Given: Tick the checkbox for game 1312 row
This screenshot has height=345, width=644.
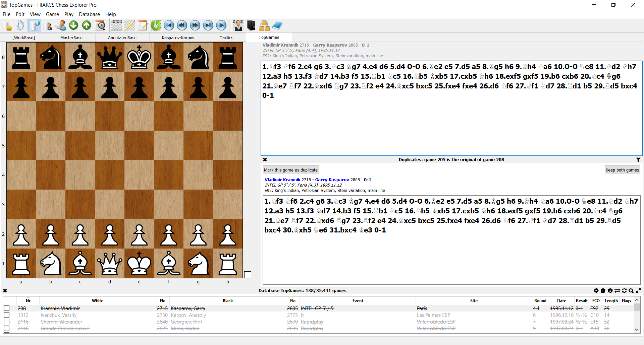Looking at the screenshot, I should [x=7, y=315].
